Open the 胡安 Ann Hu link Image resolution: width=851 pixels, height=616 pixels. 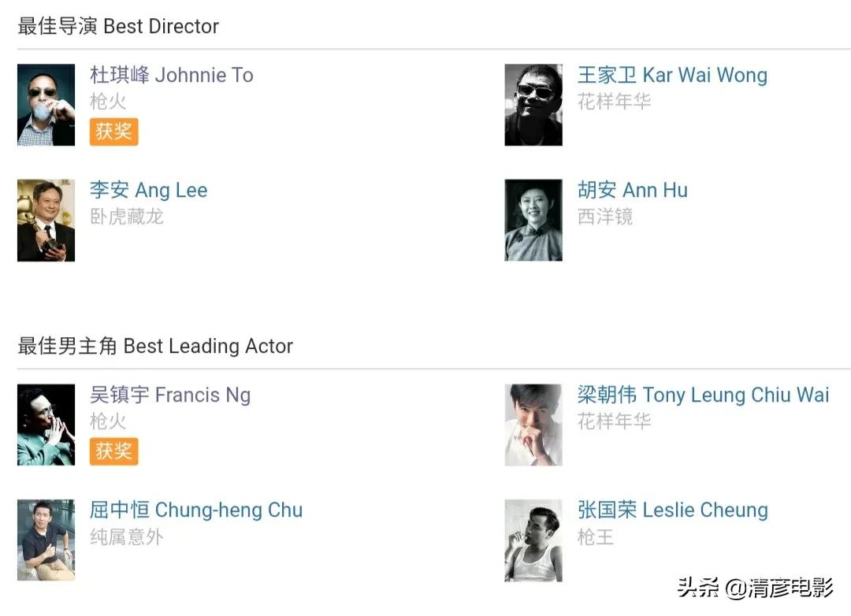click(x=633, y=191)
